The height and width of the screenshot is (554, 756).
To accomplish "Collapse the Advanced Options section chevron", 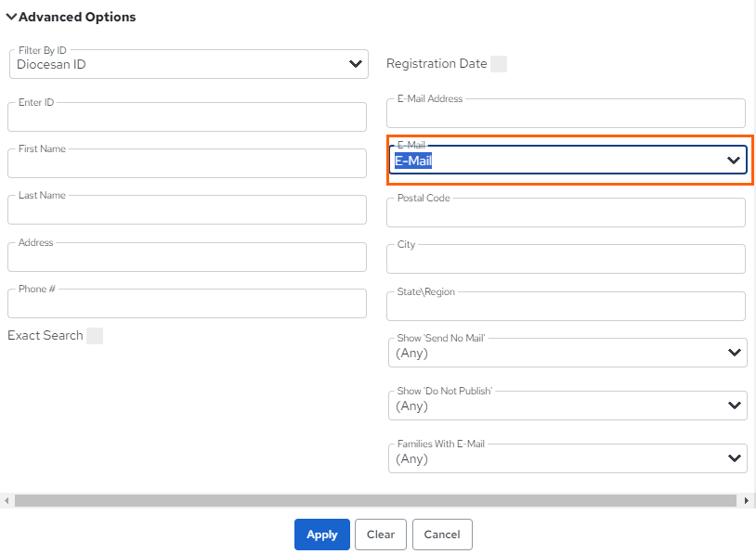I will click(x=11, y=17).
